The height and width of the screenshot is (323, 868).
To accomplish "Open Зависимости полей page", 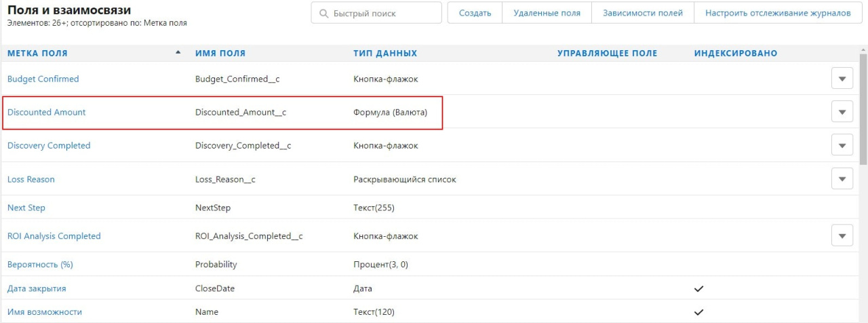I will click(643, 13).
